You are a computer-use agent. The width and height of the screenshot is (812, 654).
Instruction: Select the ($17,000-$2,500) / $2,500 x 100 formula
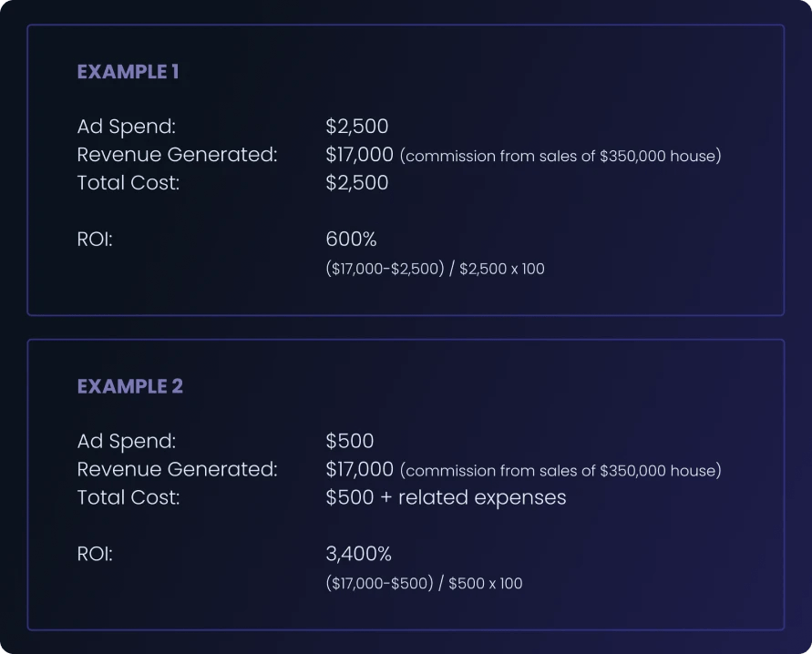[x=435, y=269]
